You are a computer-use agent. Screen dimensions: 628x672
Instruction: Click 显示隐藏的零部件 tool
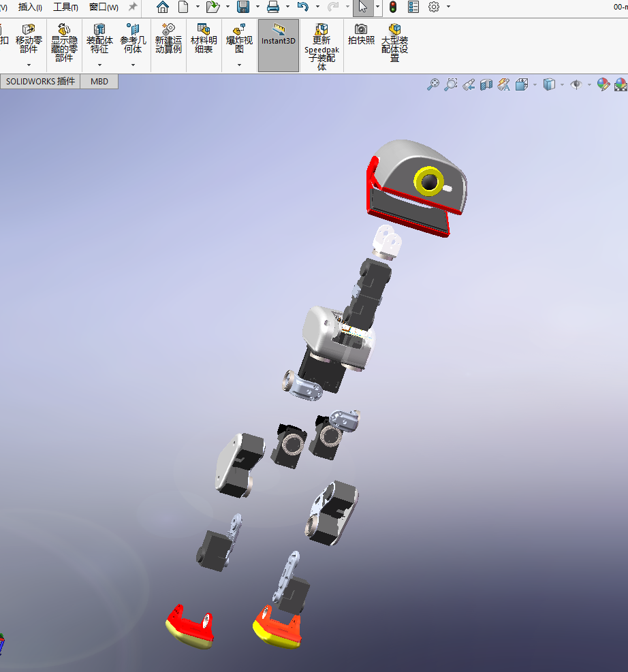64,42
